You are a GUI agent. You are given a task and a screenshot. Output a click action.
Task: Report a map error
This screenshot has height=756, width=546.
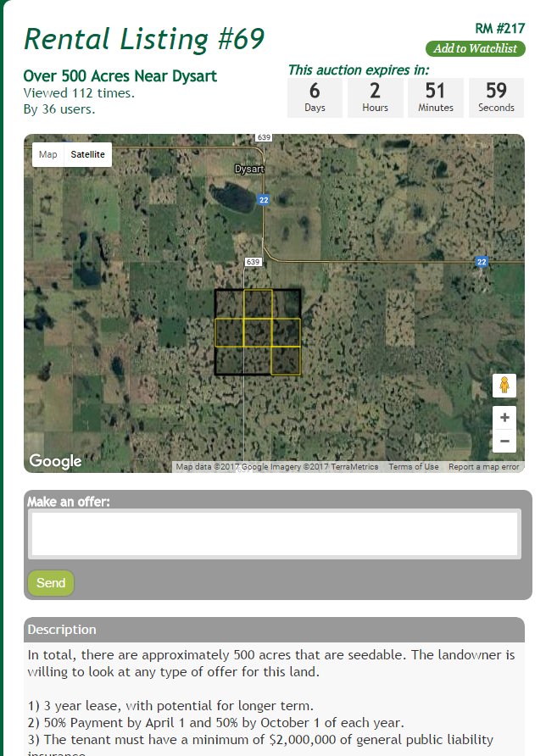click(x=483, y=467)
